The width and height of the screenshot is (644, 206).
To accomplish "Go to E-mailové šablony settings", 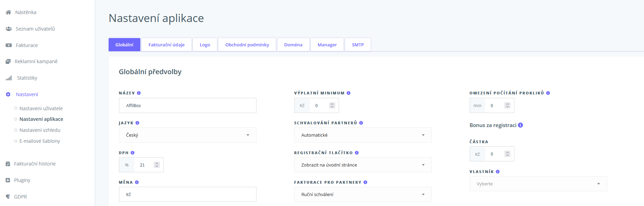I will (x=40, y=141).
